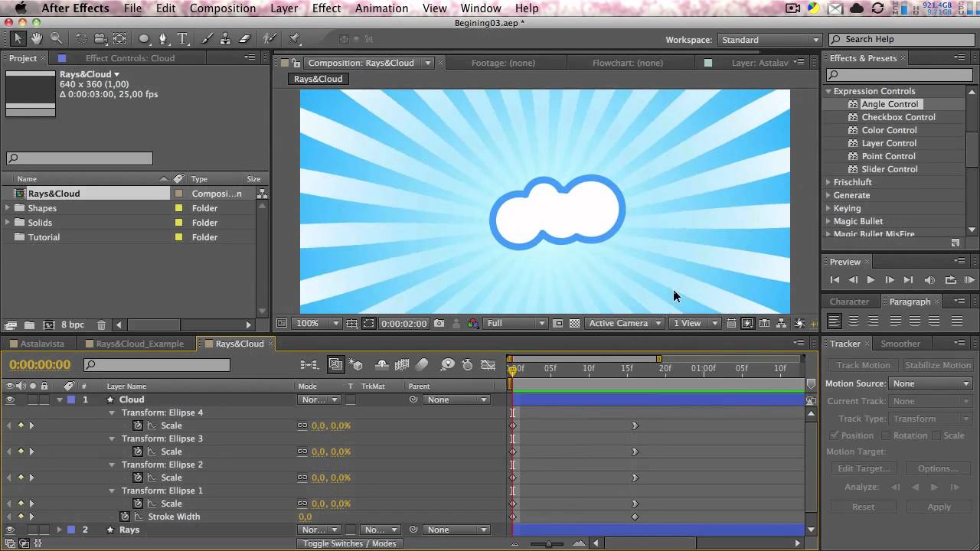Image resolution: width=980 pixels, height=551 pixels.
Task: Select the Selection arrow tool
Action: point(18,39)
